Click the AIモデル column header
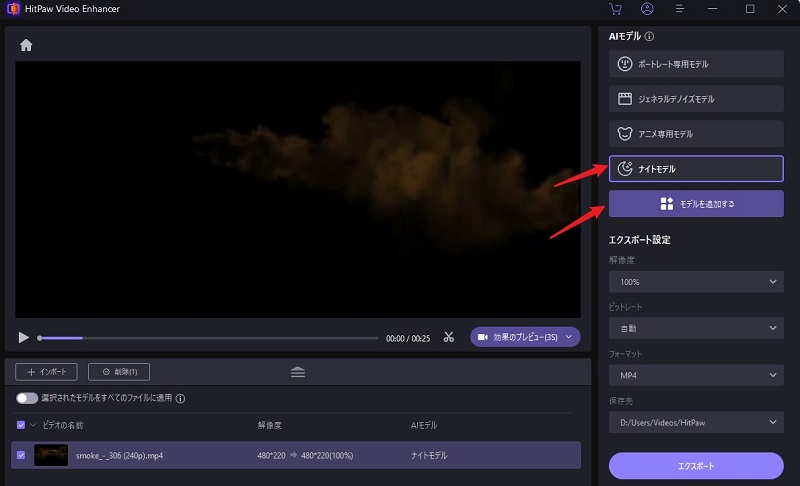 point(424,425)
